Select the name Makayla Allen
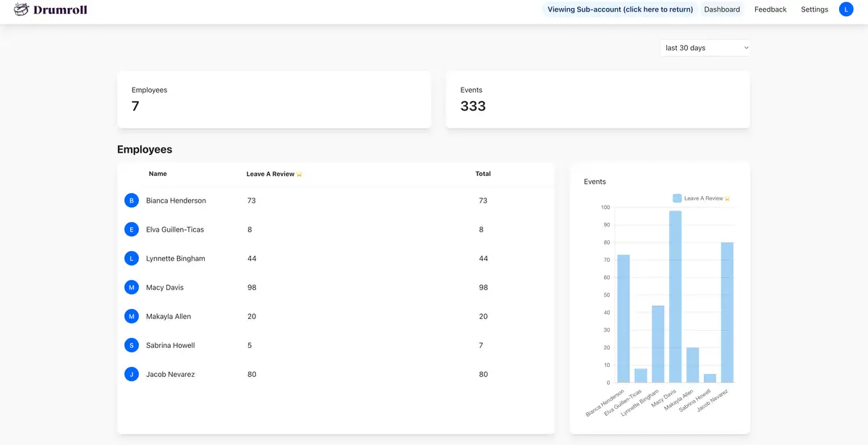The image size is (868, 445). 169,316
